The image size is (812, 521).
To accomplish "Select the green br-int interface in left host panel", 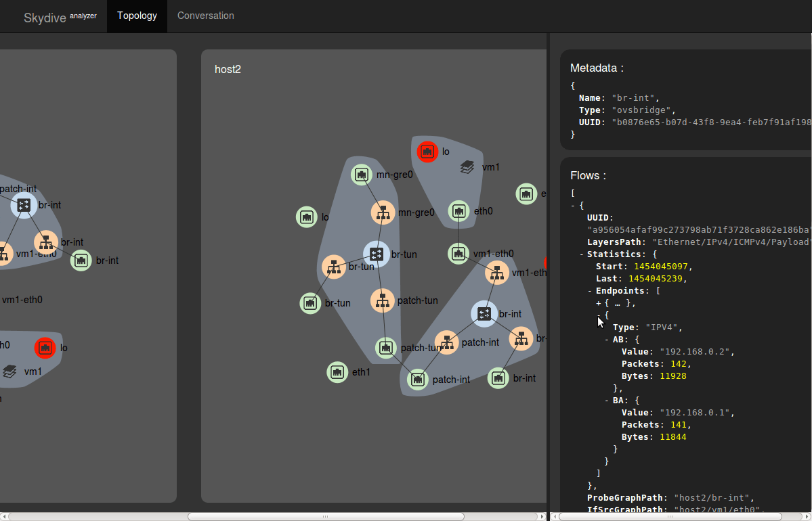I will [x=81, y=260].
